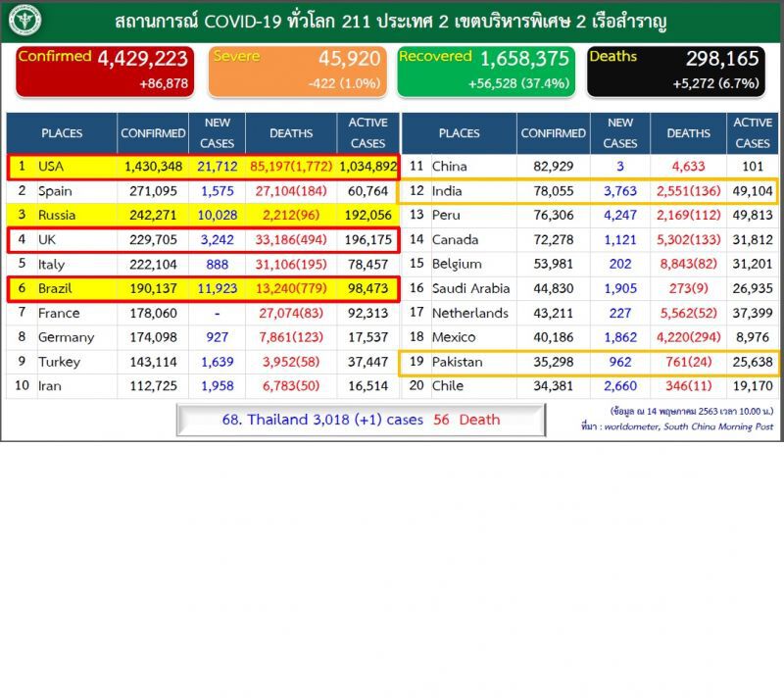Select the Belgium country name
The height and width of the screenshot is (698, 784).
457,264
